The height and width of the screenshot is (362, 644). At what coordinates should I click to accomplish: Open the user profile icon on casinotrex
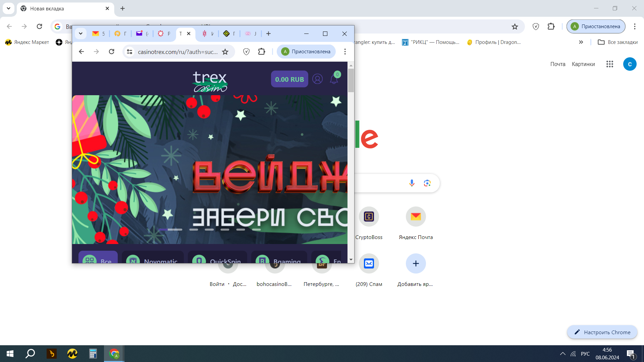[x=317, y=79]
